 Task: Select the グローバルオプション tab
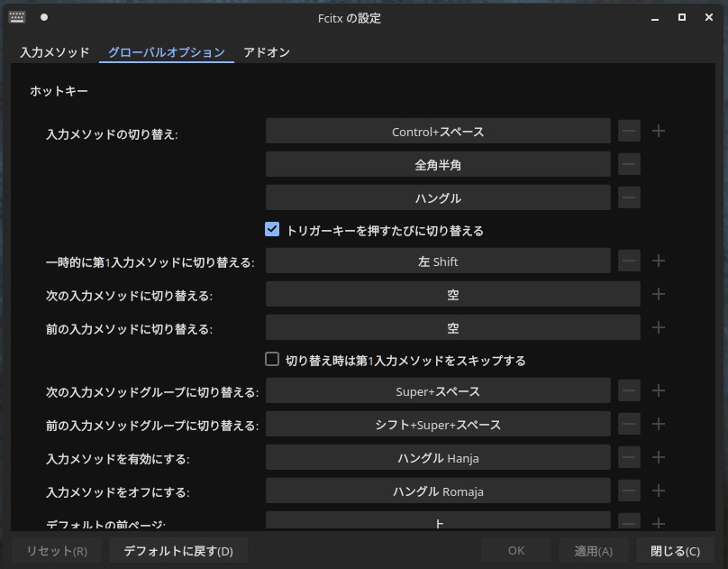(x=166, y=52)
